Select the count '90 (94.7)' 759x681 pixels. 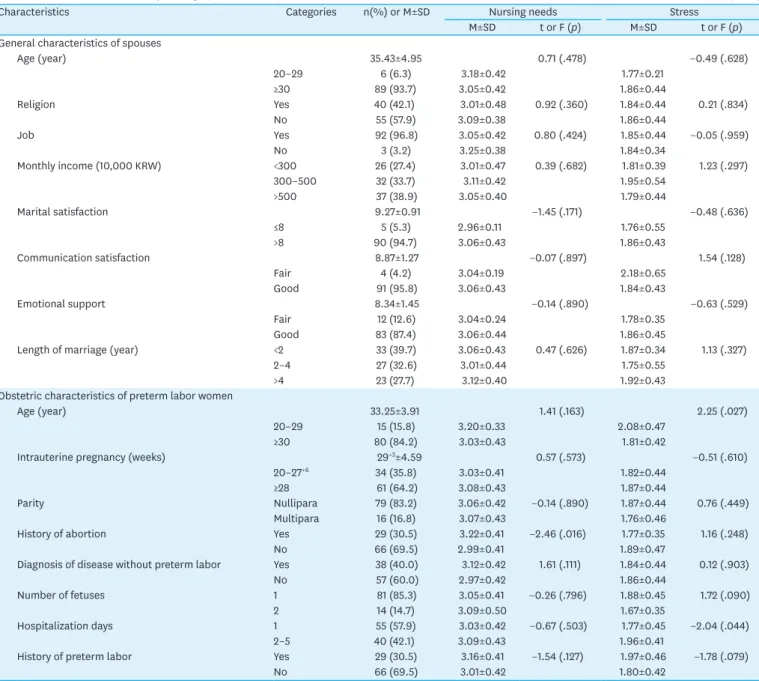tap(396, 242)
